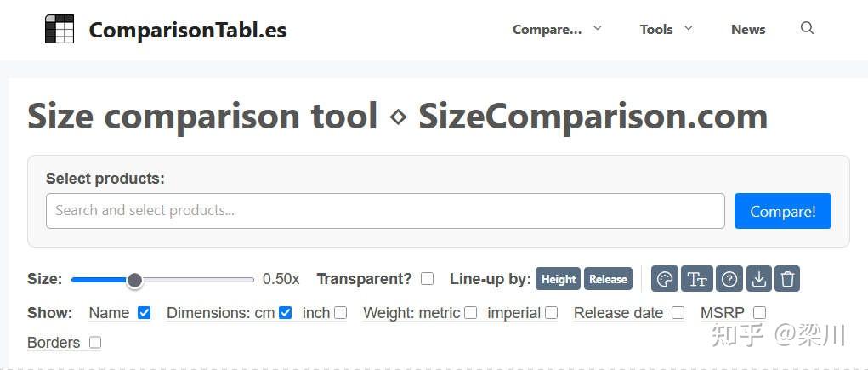The image size is (868, 370).
Task: Click the text size icon
Action: pos(697,279)
